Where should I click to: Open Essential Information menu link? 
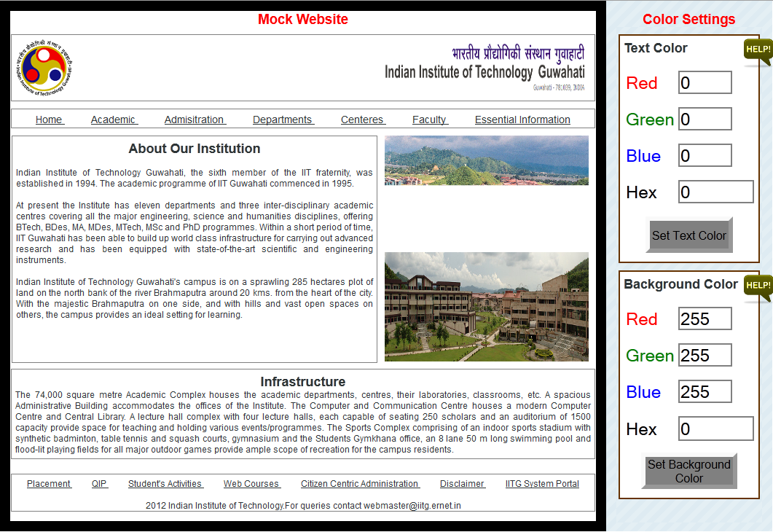(522, 120)
